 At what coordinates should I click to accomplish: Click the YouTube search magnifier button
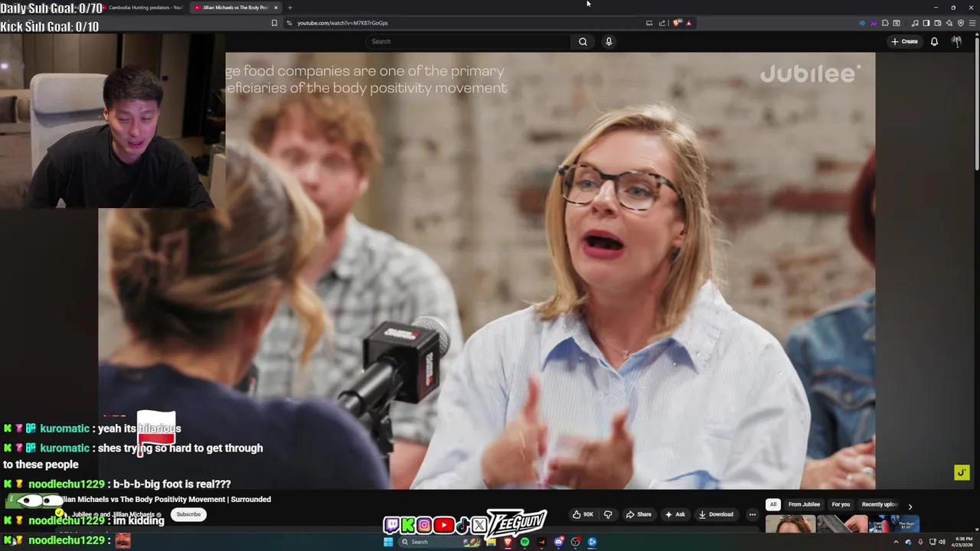tap(583, 41)
